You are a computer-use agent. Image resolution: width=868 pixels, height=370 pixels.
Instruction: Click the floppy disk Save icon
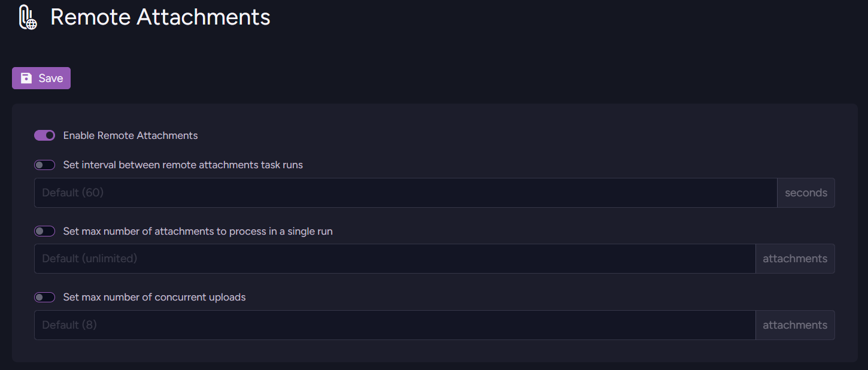(x=26, y=78)
